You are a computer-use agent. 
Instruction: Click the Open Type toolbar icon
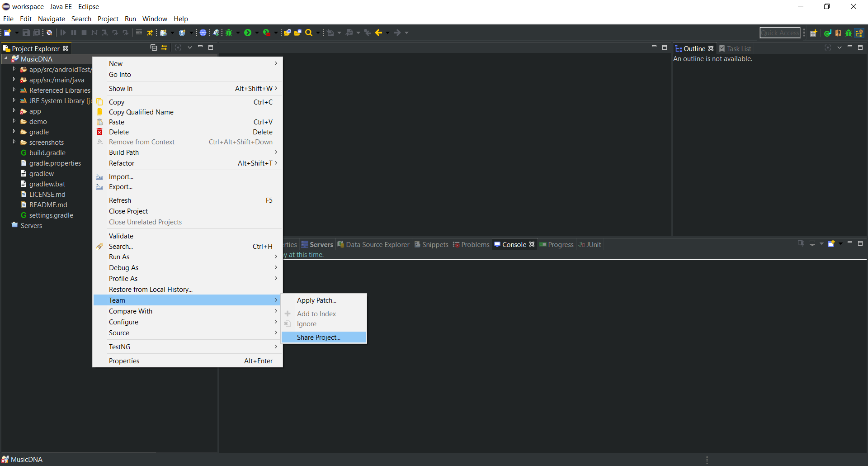click(x=287, y=33)
